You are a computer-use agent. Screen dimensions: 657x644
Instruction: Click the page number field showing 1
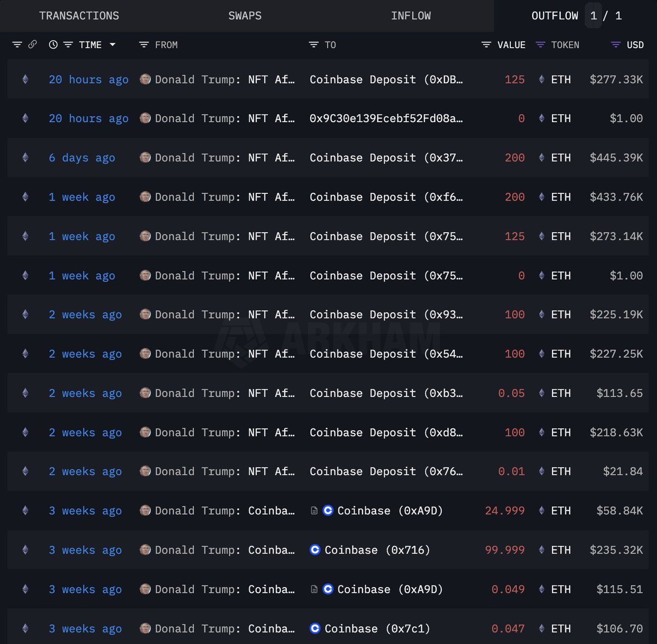tap(593, 16)
